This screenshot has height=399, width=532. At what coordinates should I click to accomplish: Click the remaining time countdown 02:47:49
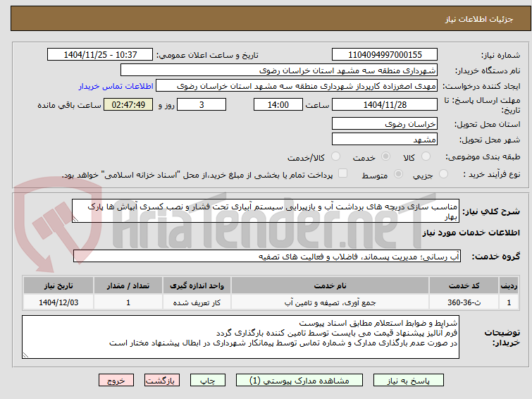click(128, 104)
